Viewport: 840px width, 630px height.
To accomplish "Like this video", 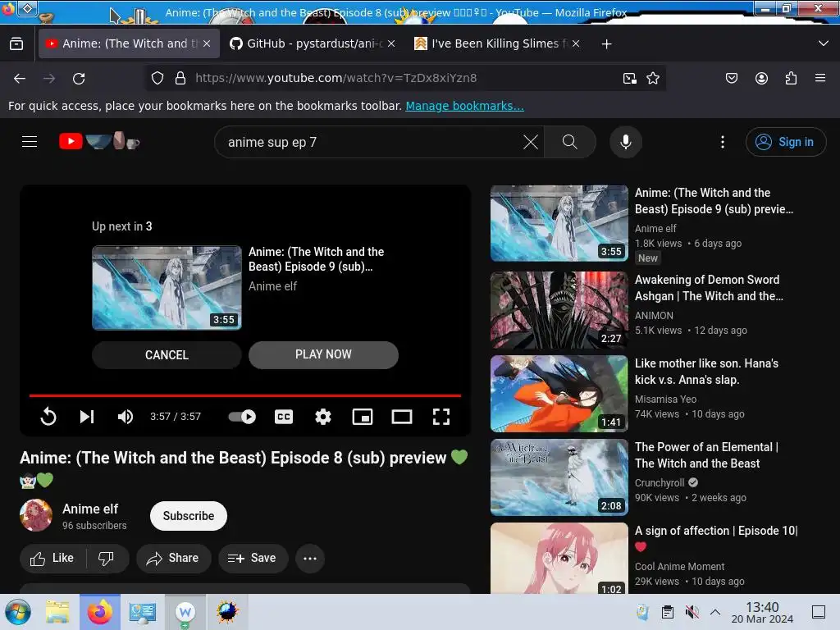I will (x=52, y=558).
